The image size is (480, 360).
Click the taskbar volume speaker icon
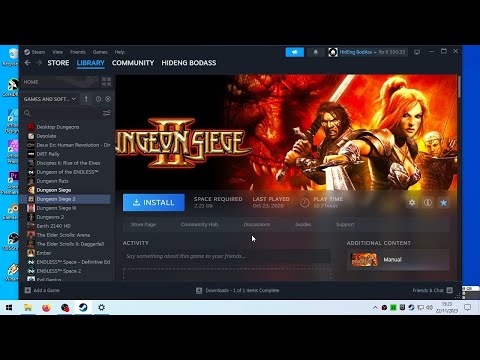pyautogui.click(x=429, y=307)
